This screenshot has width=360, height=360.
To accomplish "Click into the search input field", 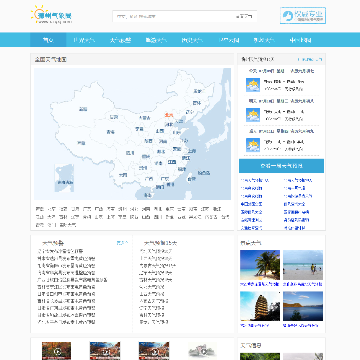I will point(173,16).
